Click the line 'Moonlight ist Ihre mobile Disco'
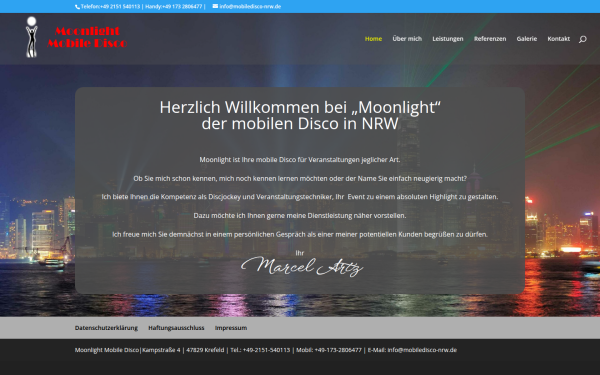Viewport: 600px width, 375px height. click(300, 160)
